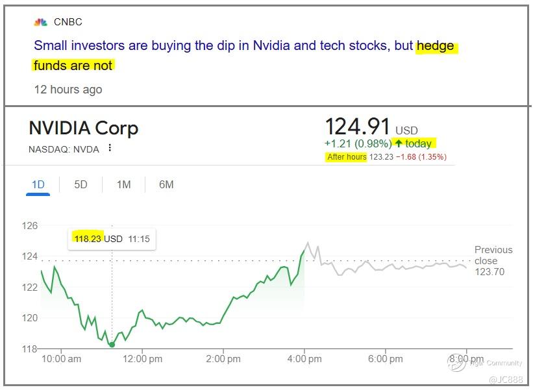
Task: Click the CNBC source name
Action: [68, 22]
